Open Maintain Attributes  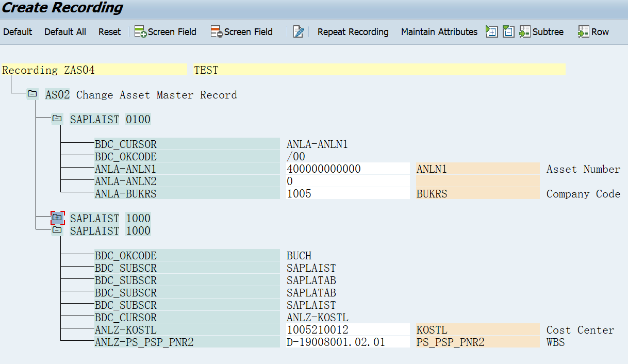pos(439,31)
